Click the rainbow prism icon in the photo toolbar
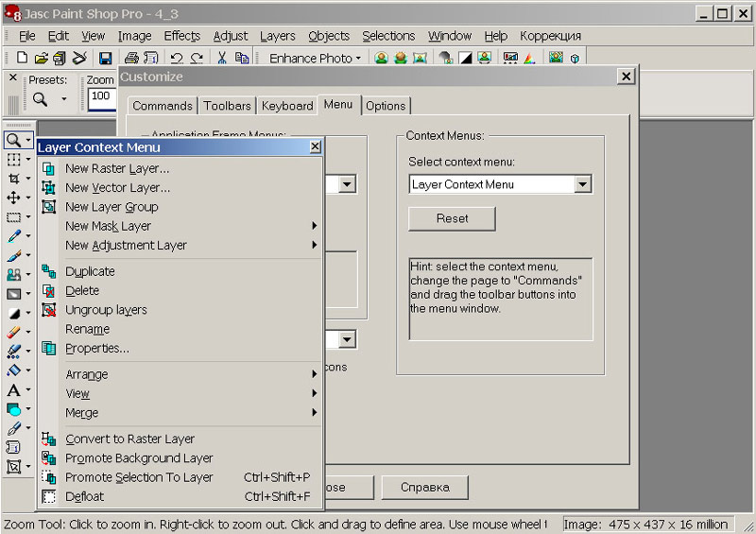The image size is (756, 534). click(529, 59)
